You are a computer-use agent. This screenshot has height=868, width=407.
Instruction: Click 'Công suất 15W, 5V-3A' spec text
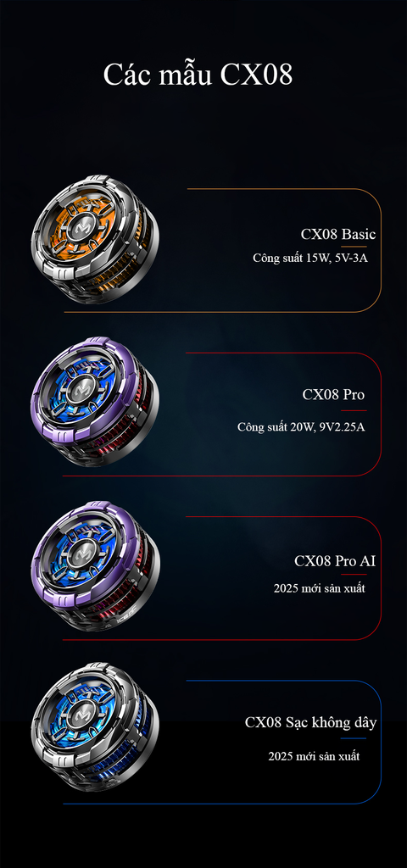(310, 258)
